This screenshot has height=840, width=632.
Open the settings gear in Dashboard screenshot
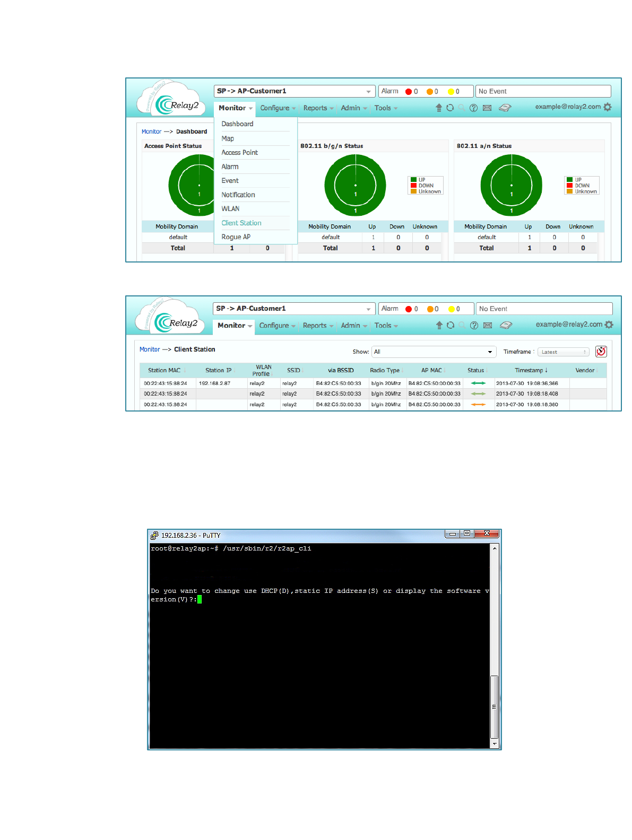click(x=608, y=107)
